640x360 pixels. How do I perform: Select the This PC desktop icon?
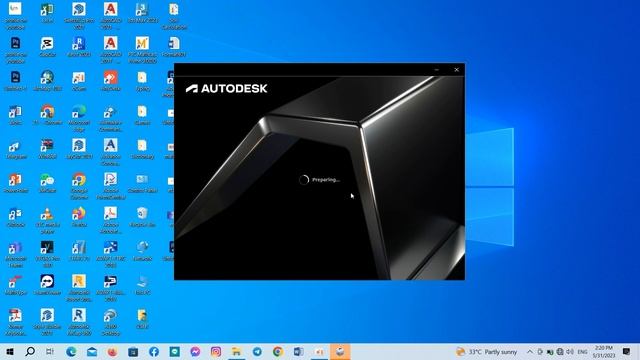(142, 285)
